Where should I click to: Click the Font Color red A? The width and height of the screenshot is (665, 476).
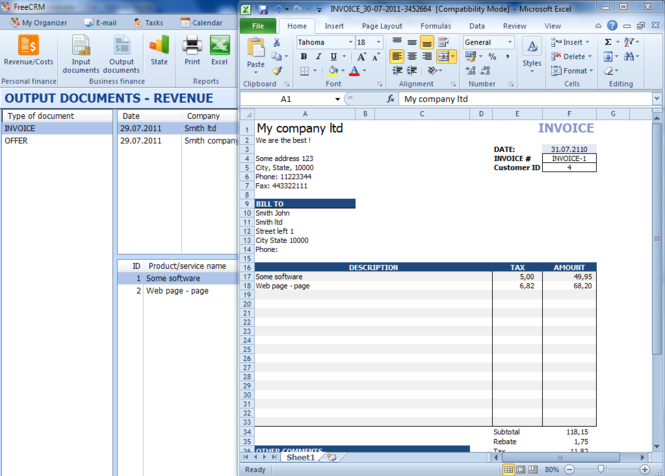click(355, 71)
